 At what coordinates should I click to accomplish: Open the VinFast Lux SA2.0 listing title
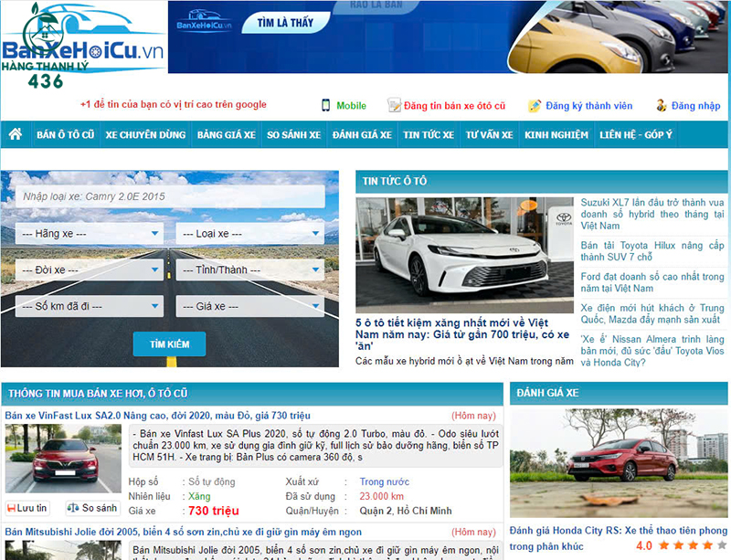[157, 416]
